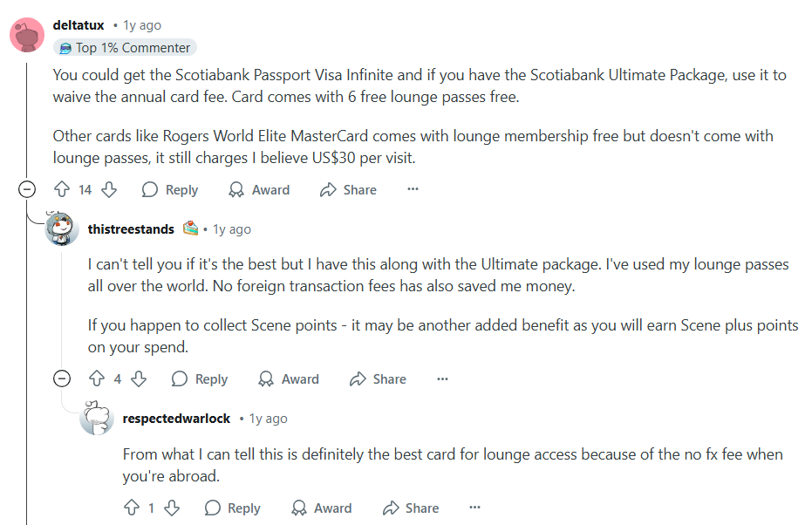Share respectedwarlock's comment
812x525 pixels.
tap(410, 507)
